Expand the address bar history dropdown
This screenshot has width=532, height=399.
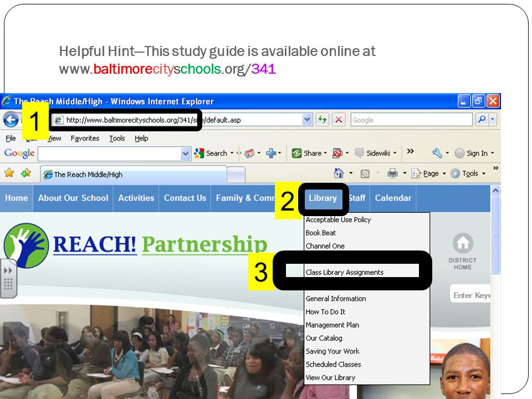[307, 120]
